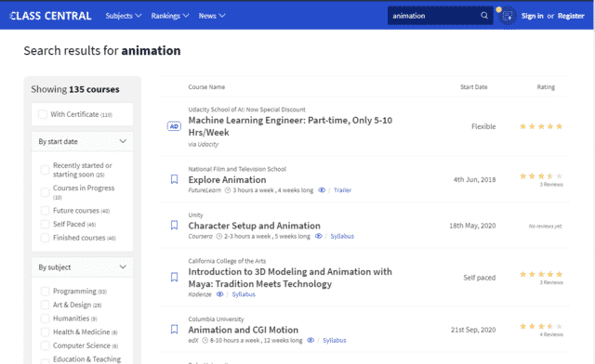Click eye preview icon for Animation and CGI Motion
The width and height of the screenshot is (595, 364).
311,340
